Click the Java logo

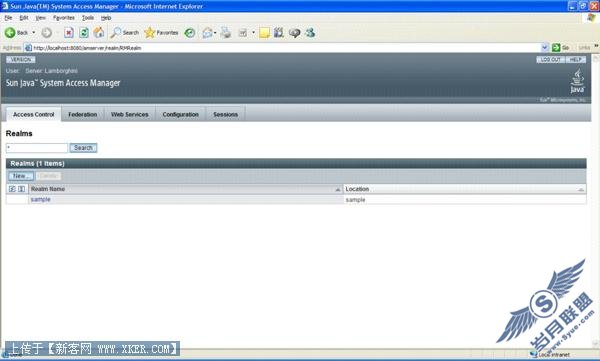click(x=577, y=81)
